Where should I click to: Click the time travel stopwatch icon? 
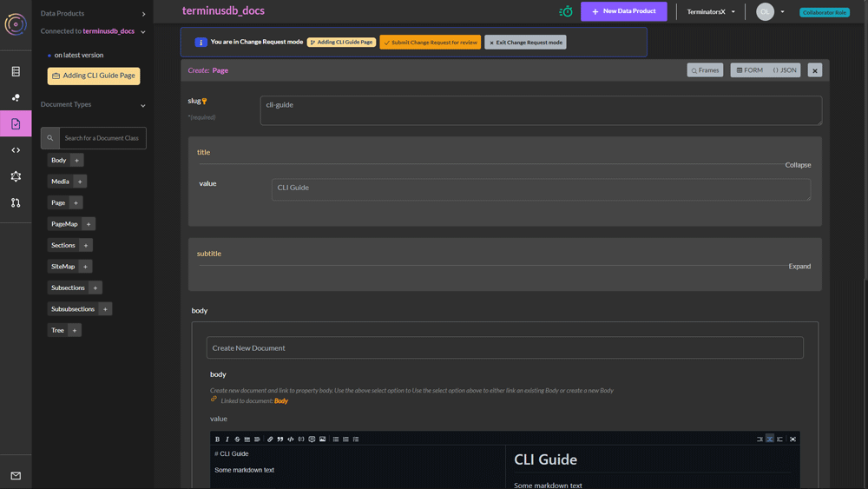(x=566, y=11)
